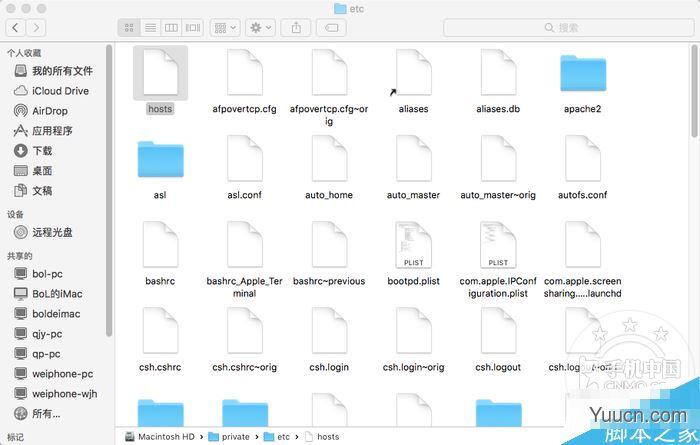Image resolution: width=700 pixels, height=445 pixels.
Task: Select shared computer qp-pc
Action: point(38,354)
